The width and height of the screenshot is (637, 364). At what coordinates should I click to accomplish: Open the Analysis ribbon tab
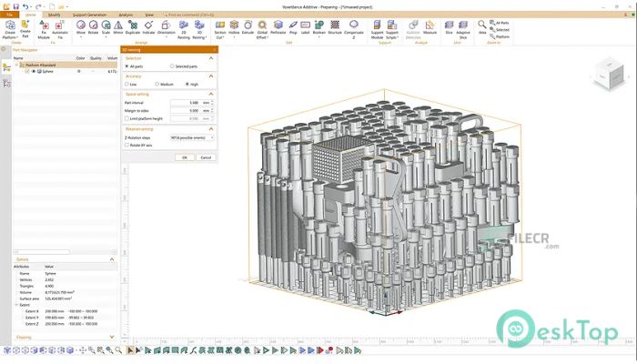(x=126, y=15)
